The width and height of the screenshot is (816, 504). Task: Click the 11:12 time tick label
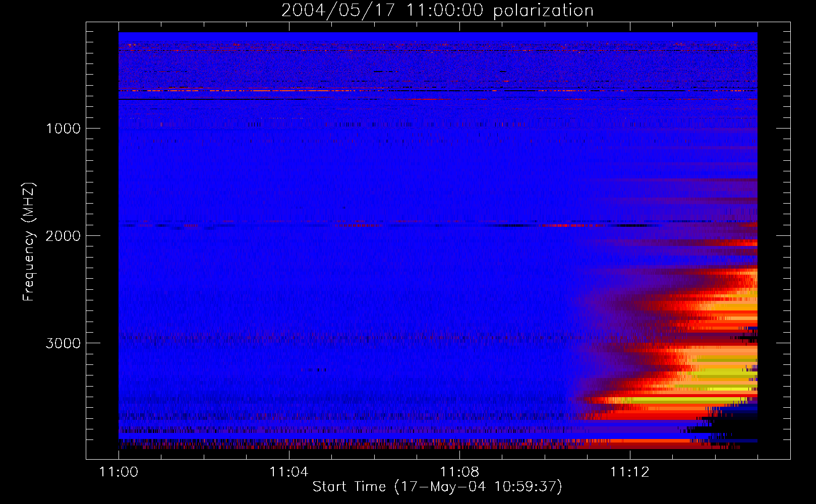click(630, 472)
